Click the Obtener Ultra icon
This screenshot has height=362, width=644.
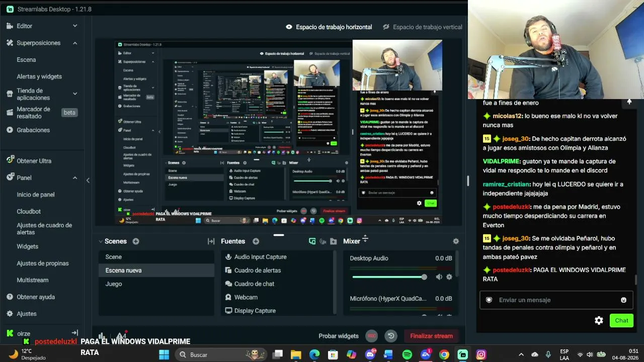10,160
